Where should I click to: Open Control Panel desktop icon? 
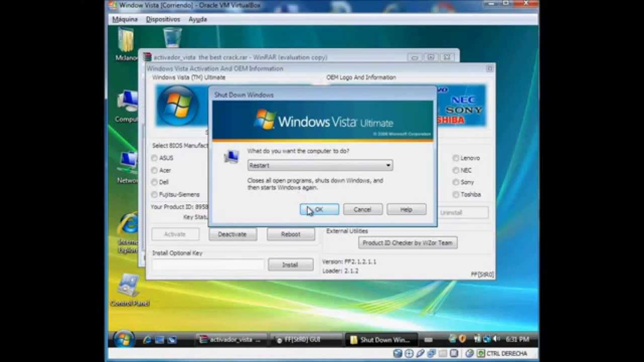click(129, 290)
